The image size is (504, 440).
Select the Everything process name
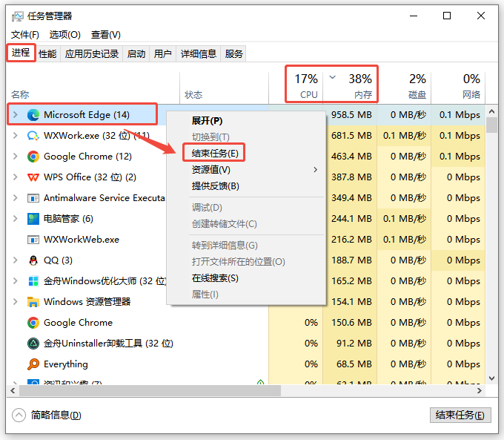click(x=65, y=364)
